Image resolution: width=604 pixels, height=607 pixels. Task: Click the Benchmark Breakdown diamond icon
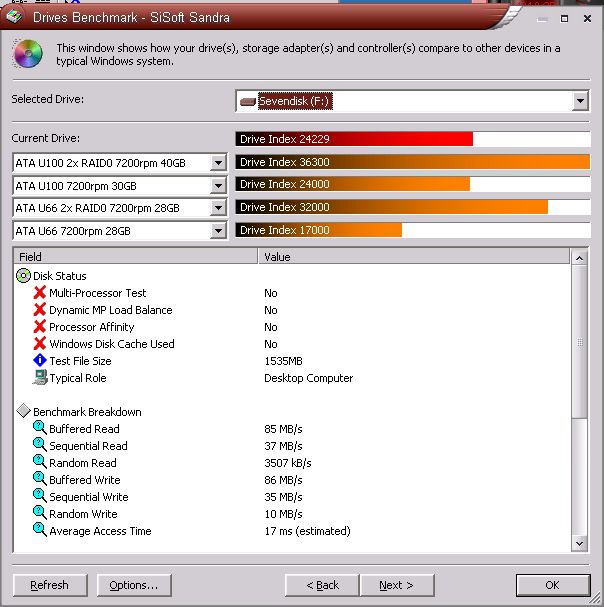tap(24, 412)
